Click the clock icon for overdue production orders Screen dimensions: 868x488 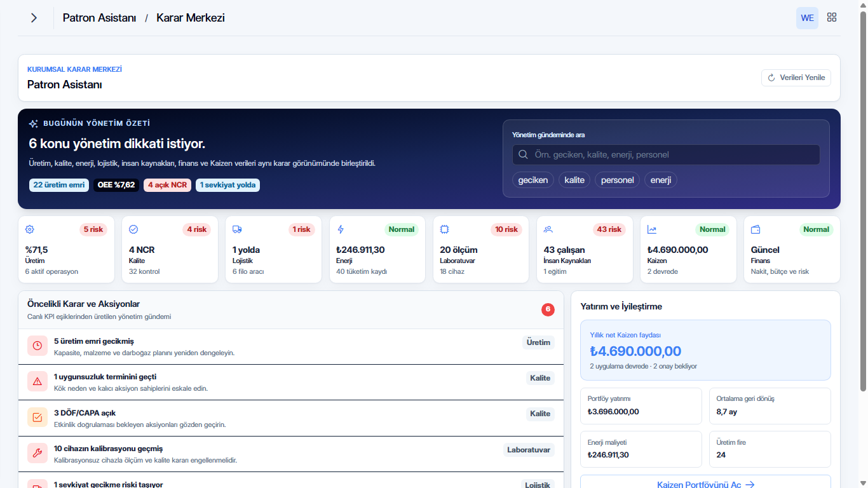pyautogui.click(x=37, y=346)
